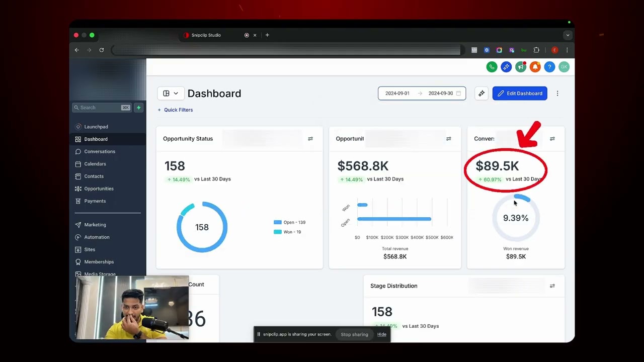Open the Stage Distribution card settings icon
The height and width of the screenshot is (362, 644).
(552, 286)
